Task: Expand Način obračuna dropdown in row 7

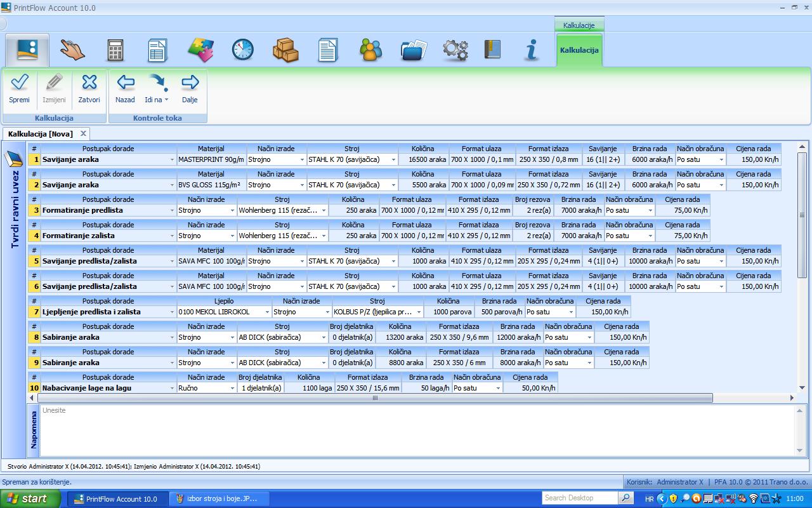Action: click(571, 312)
